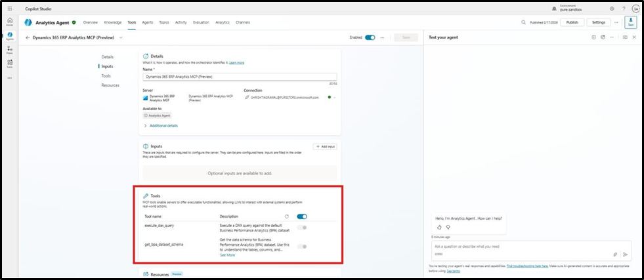
Task: Jump to Tools section in side nav
Action: 106,76
